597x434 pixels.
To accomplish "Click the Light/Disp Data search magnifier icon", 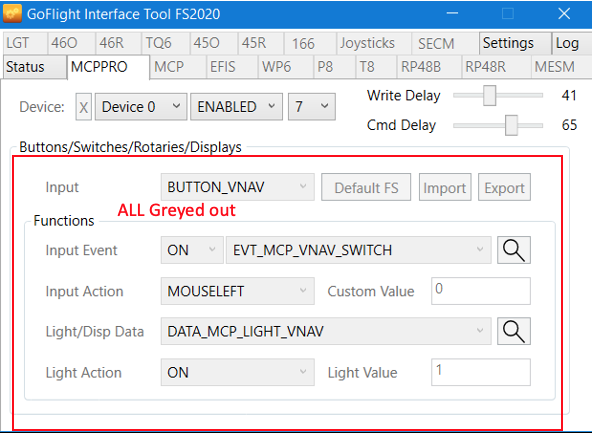I will pos(514,331).
